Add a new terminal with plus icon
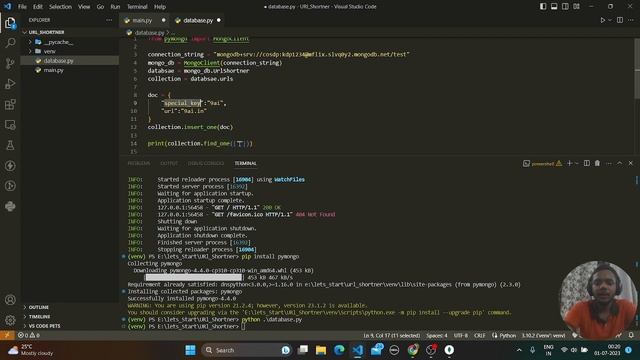The width and height of the screenshot is (640, 360). [569, 163]
